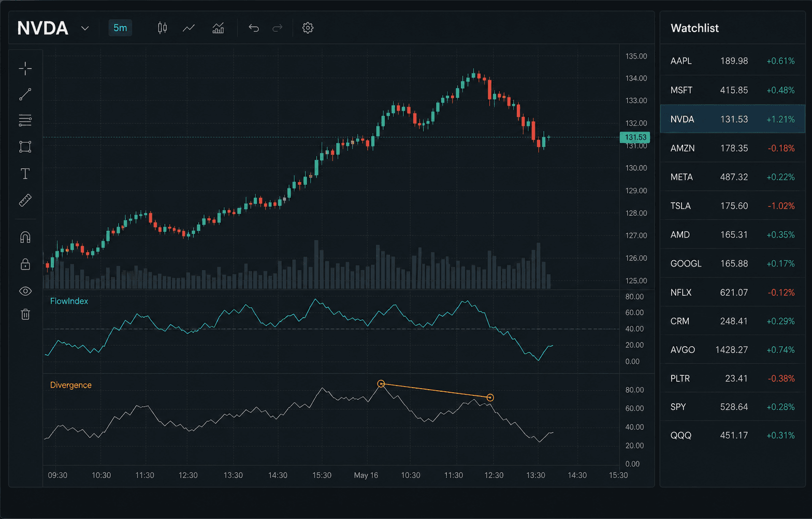
Task: Select QQQ in the watchlist
Action: coord(732,435)
